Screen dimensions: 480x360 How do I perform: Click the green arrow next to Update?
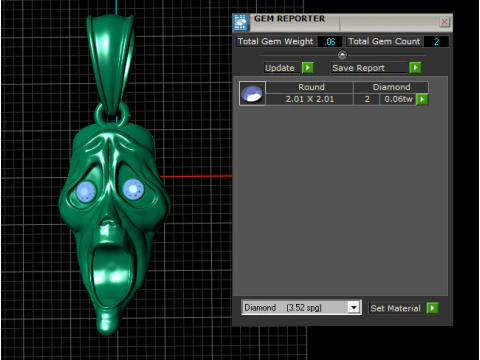coord(307,68)
